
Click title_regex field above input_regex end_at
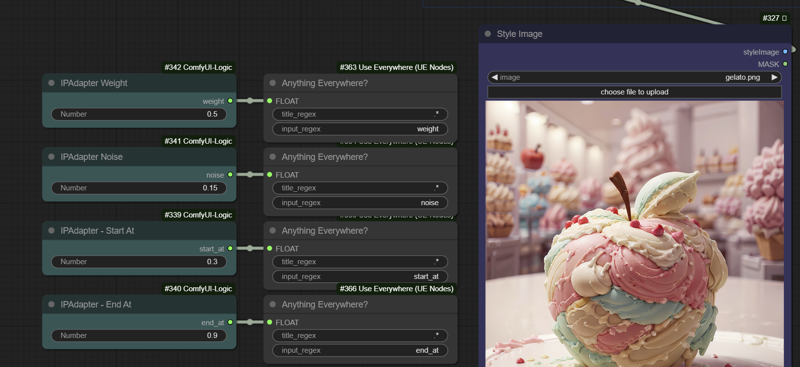point(360,335)
